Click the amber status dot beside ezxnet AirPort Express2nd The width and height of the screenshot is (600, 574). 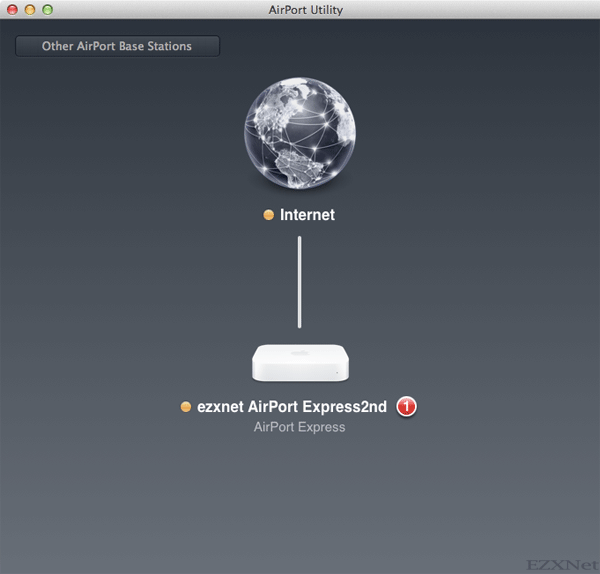(x=186, y=406)
